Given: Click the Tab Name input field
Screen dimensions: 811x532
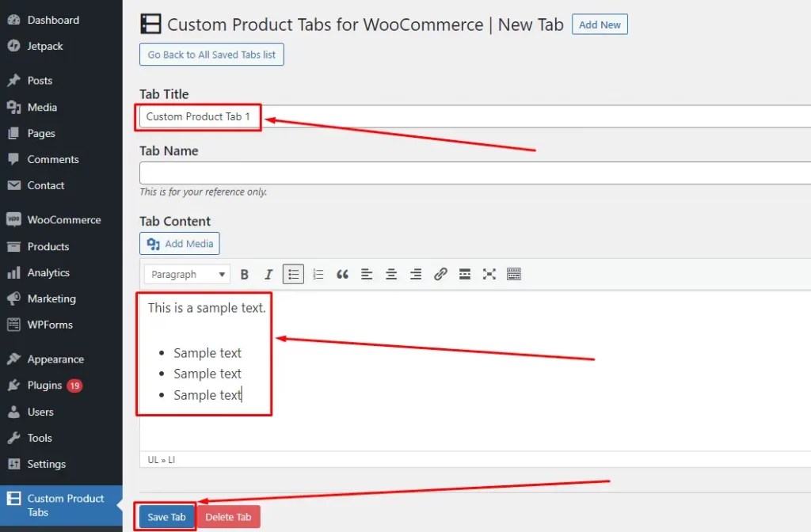Looking at the screenshot, I should point(396,173).
